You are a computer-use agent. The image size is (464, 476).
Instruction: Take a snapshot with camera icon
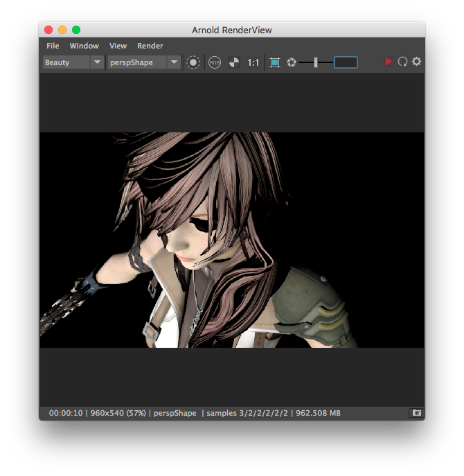tap(416, 413)
